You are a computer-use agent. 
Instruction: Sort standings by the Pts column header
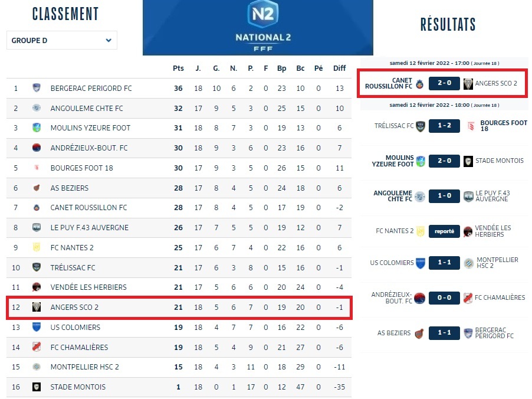click(x=178, y=68)
